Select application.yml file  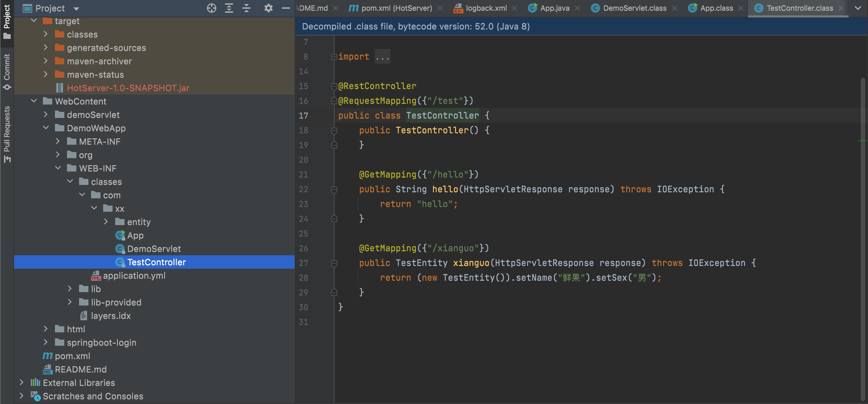point(134,276)
